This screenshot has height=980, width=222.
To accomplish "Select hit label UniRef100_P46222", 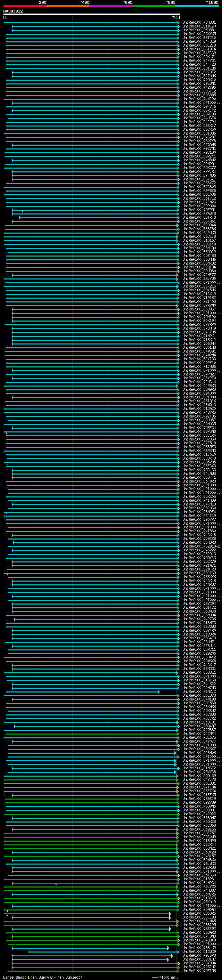I will point(199,550).
